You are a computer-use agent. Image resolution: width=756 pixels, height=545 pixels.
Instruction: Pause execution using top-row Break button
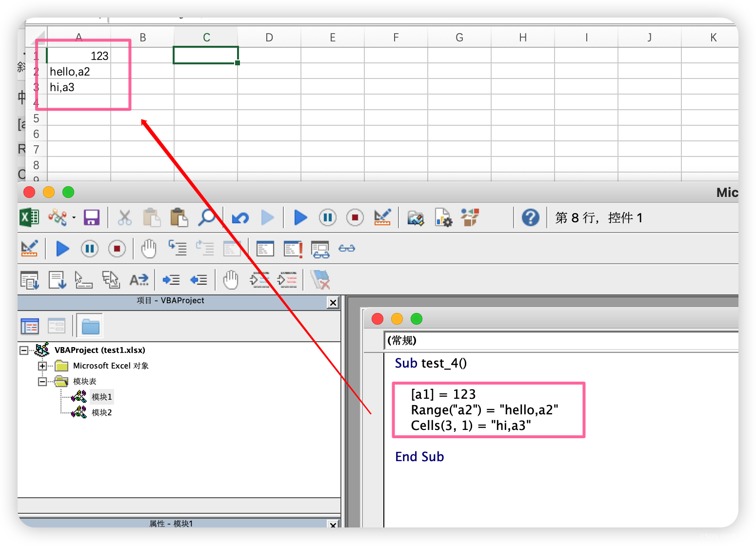click(328, 217)
